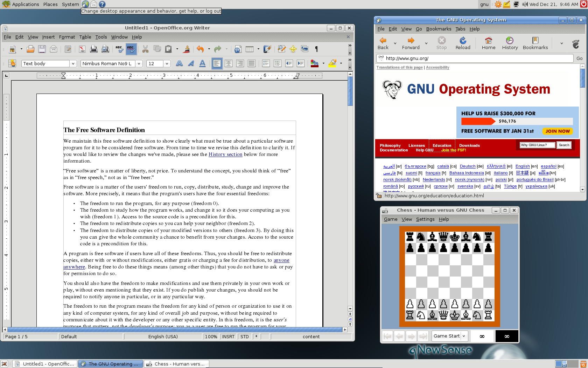
Task: Decrease paragraph indent in Writer
Action: pos(289,63)
